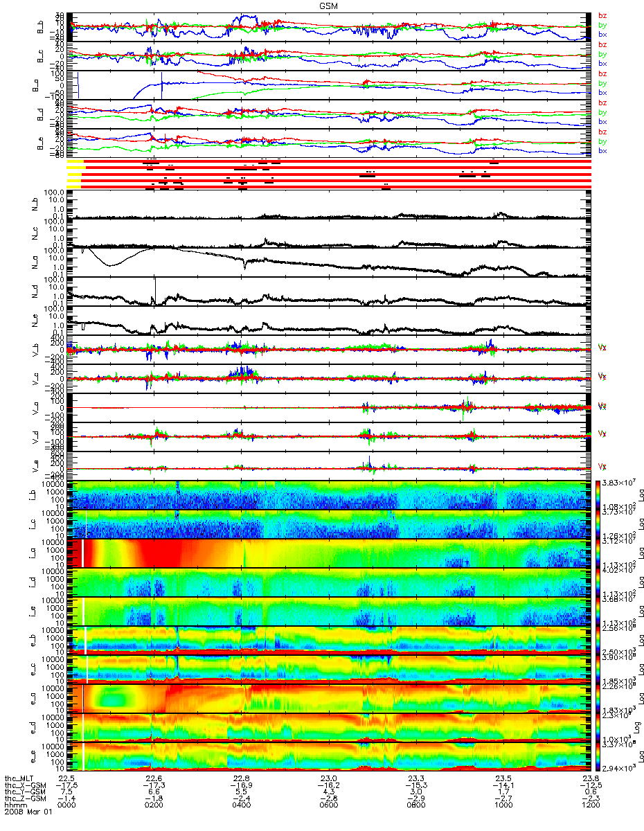The width and height of the screenshot is (644, 831).
Task: Click the 0600 time tick label
Action: pyautogui.click(x=328, y=805)
